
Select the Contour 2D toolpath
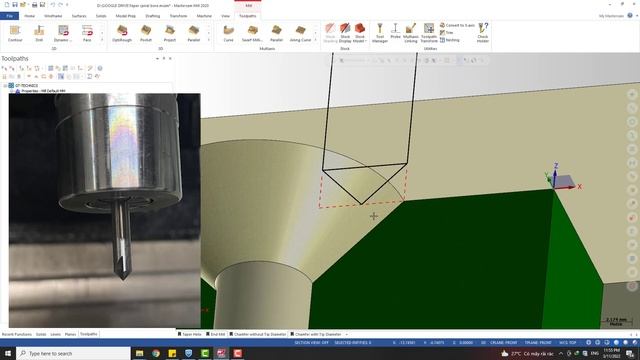[x=15, y=33]
